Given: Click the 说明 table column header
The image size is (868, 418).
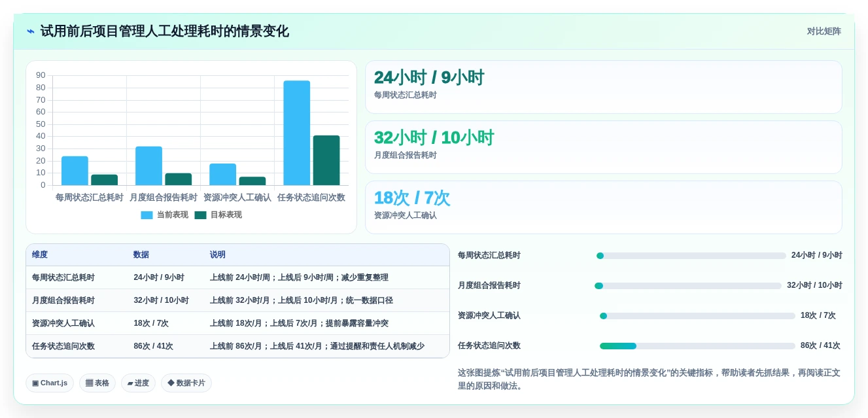Looking at the screenshot, I should 218,254.
